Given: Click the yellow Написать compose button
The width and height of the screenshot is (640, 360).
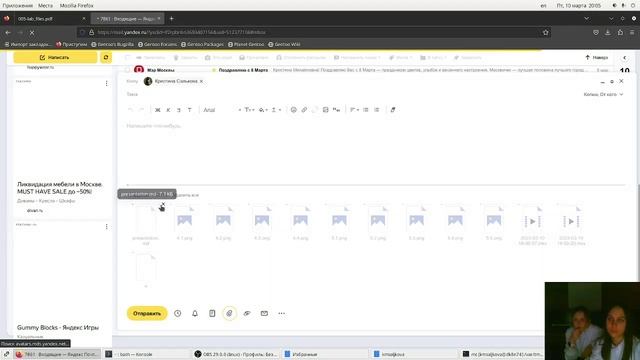Looking at the screenshot, I should [55, 58].
